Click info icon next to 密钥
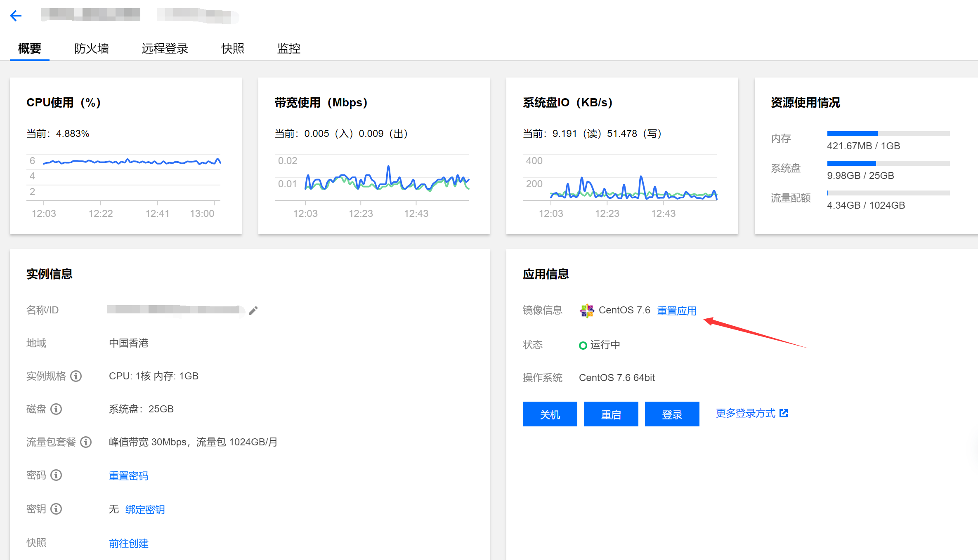This screenshot has height=560, width=978. 56,509
